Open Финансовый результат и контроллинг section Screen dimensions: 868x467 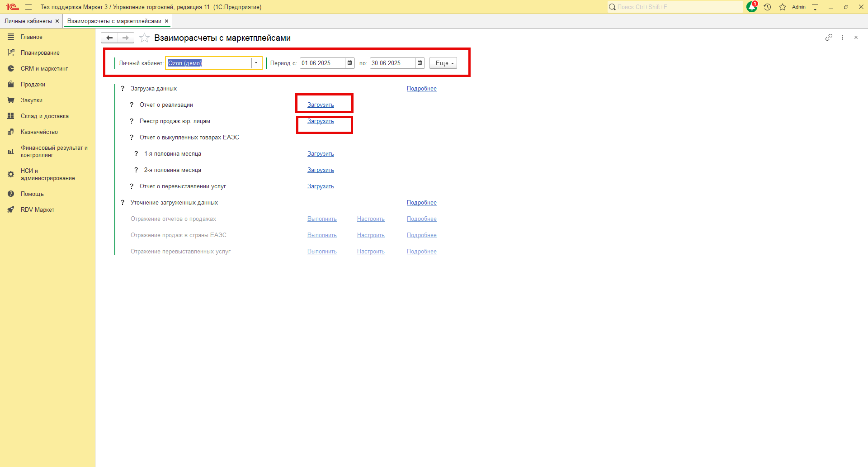point(47,152)
